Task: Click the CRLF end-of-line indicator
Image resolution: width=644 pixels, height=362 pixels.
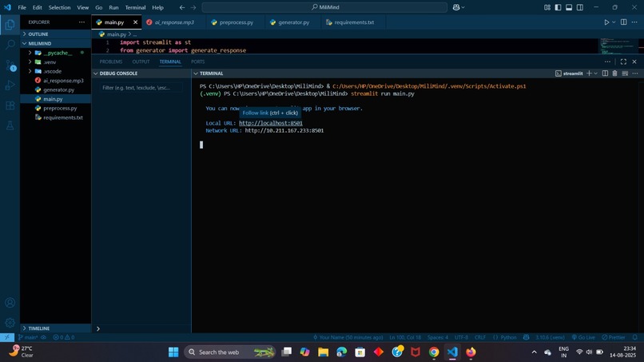Action: 480,337
